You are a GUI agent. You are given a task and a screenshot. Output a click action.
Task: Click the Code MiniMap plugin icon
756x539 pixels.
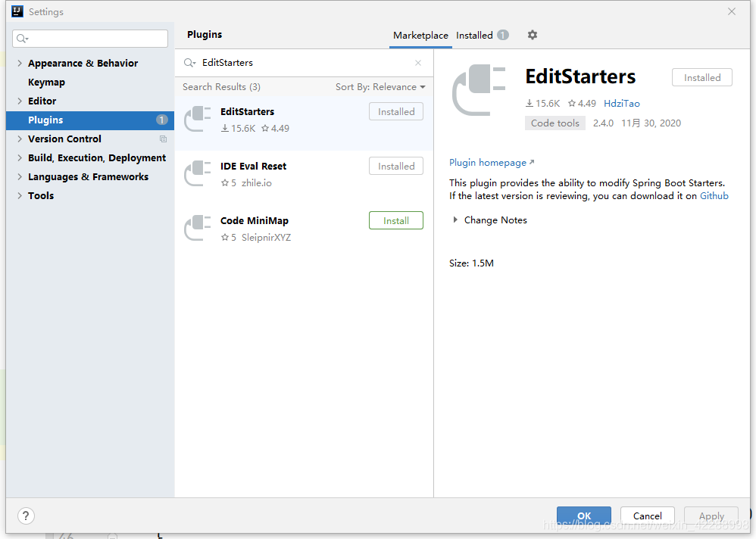[198, 228]
